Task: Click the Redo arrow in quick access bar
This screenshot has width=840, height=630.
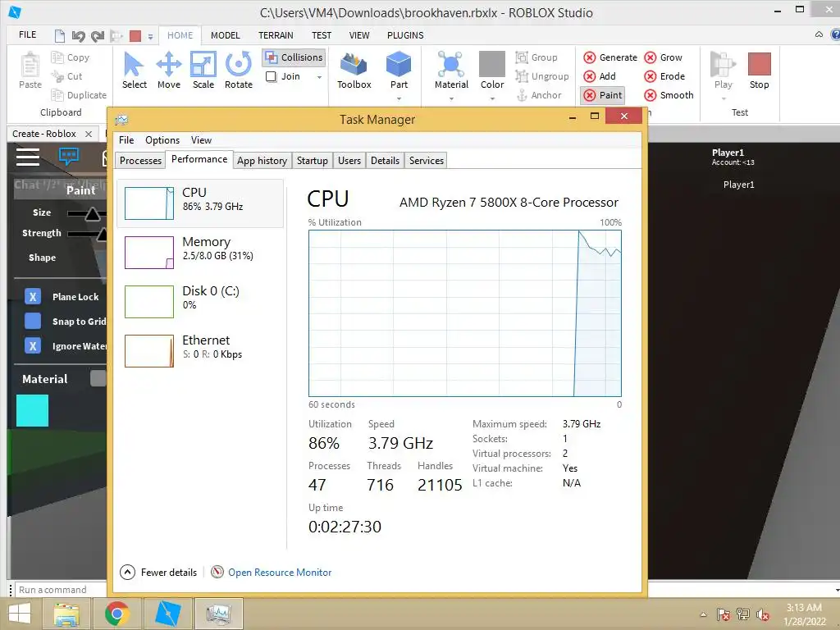Action: [x=97, y=36]
